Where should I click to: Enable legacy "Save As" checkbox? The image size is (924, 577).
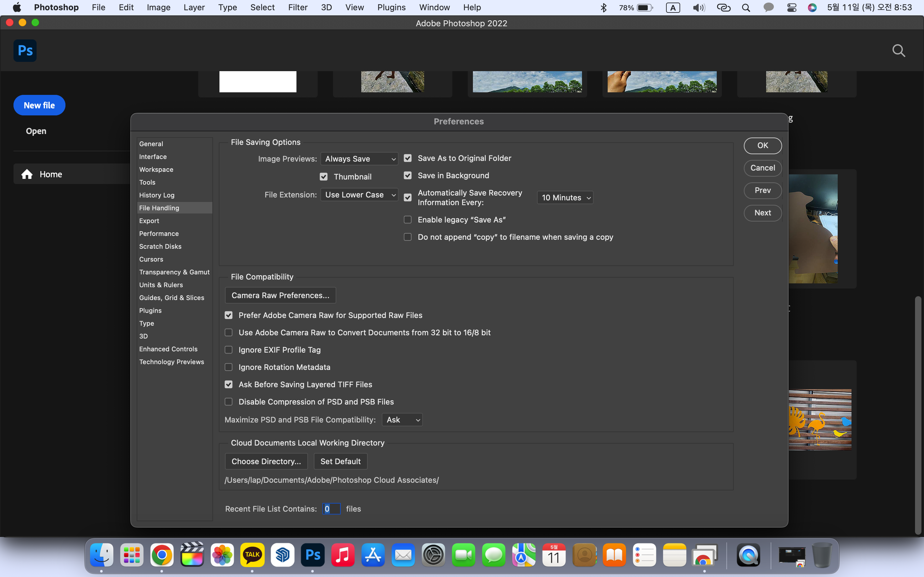click(408, 220)
